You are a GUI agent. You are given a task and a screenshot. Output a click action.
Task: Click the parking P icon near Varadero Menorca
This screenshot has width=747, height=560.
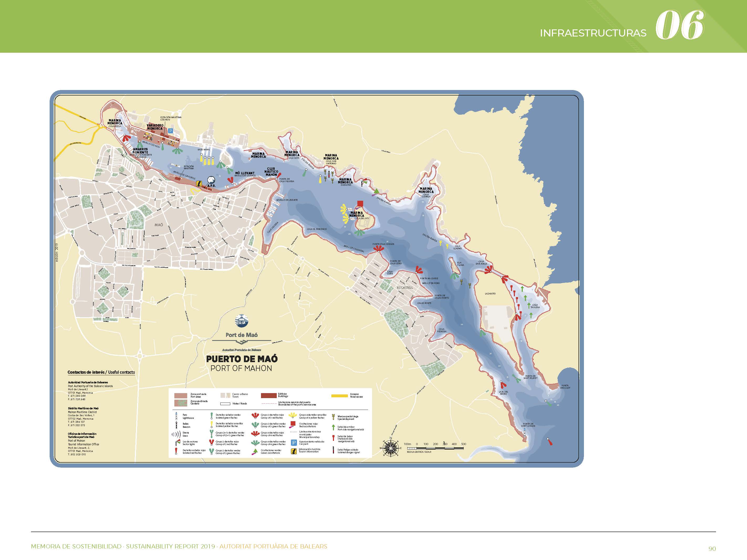(x=171, y=131)
